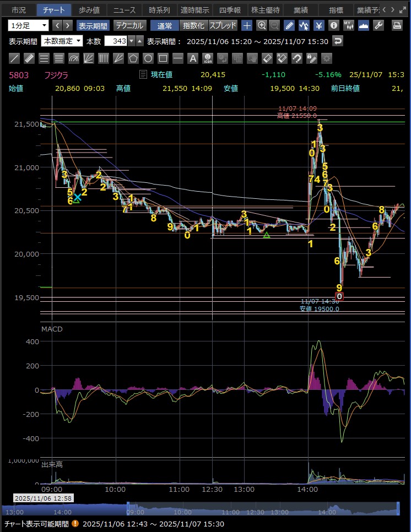Click the information (i) icon

coord(333,25)
